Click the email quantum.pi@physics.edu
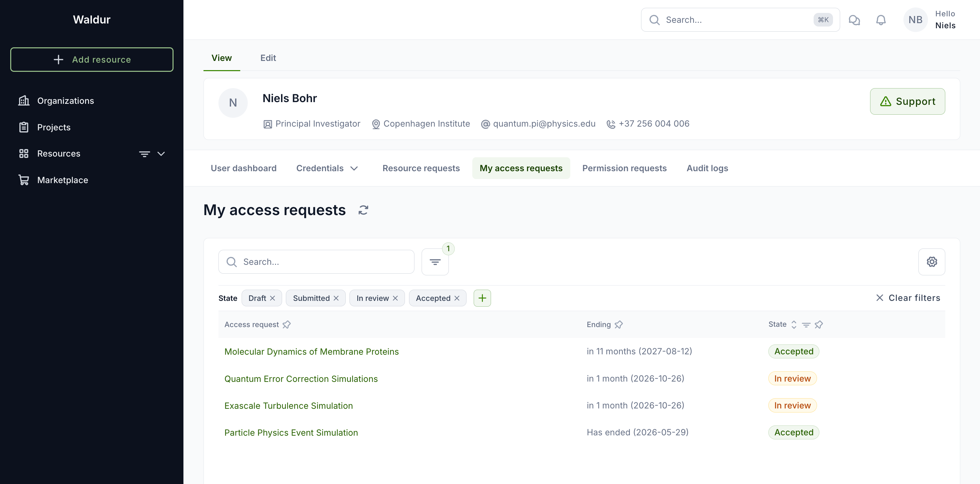The width and height of the screenshot is (980, 484). tap(544, 124)
